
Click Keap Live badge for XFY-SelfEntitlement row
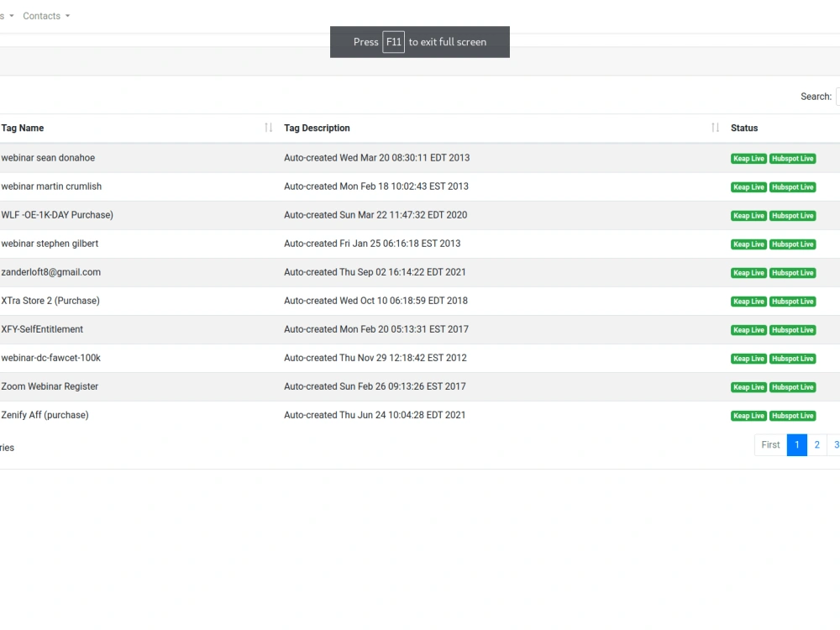click(748, 330)
